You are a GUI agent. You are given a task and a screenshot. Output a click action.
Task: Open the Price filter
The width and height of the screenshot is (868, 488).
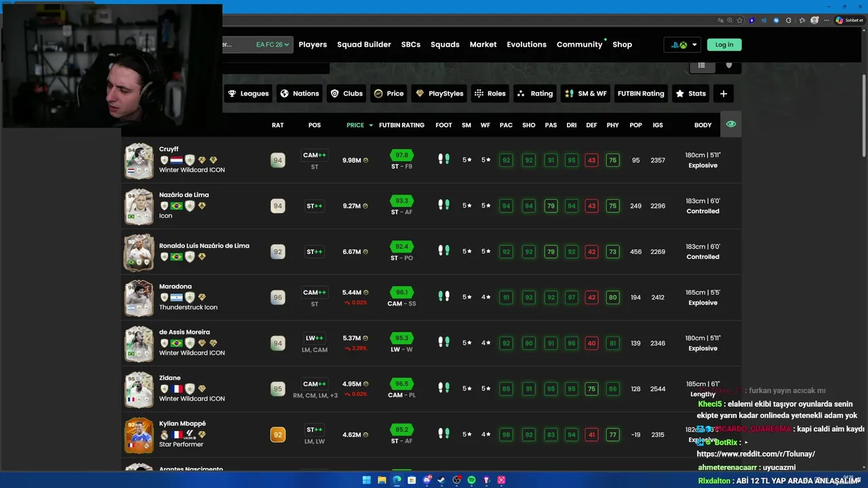pyautogui.click(x=389, y=94)
